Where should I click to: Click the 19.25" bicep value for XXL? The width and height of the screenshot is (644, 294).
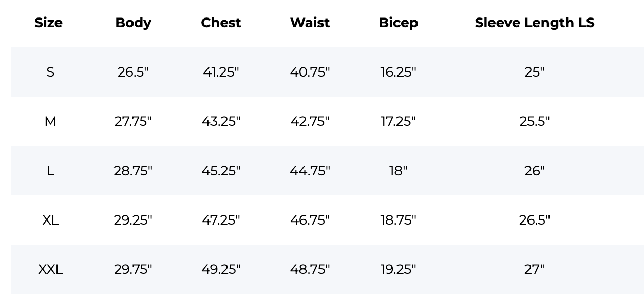398,269
